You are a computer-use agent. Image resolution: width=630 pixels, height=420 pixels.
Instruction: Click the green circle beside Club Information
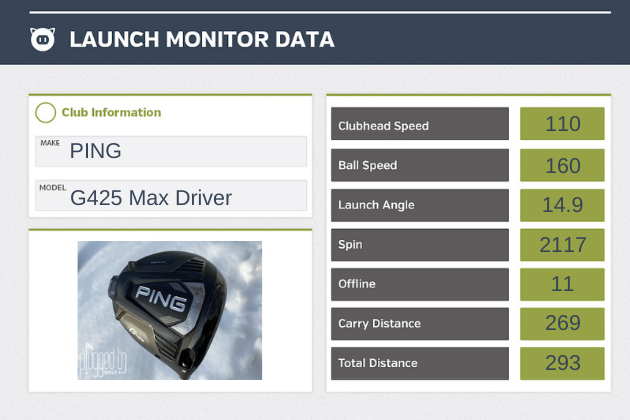coord(45,113)
